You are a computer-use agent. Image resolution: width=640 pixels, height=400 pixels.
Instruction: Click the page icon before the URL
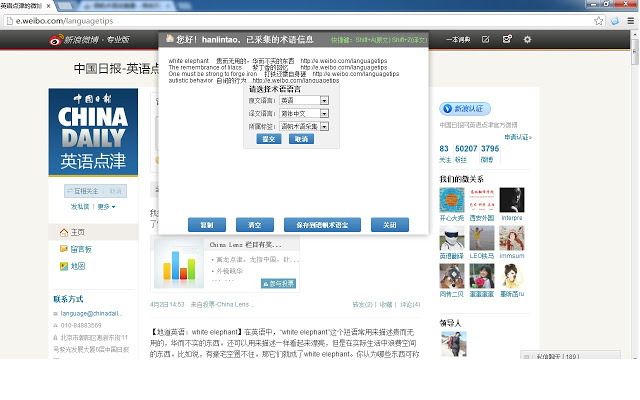tap(10, 21)
